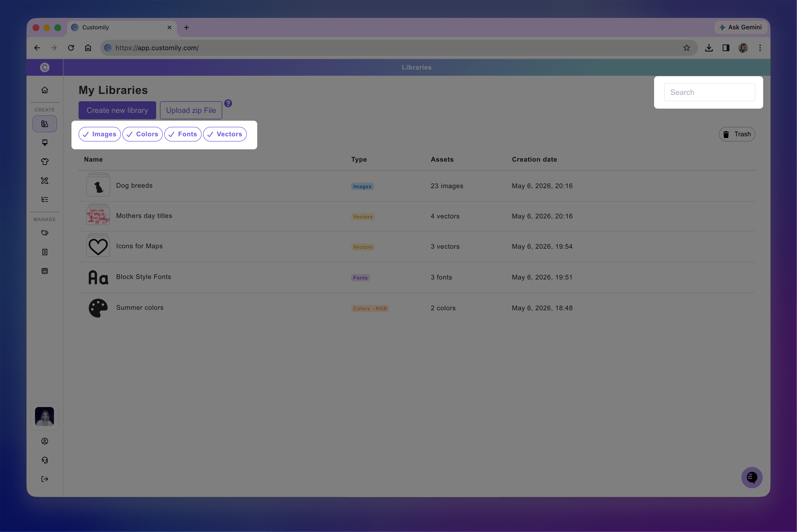Click the Customily logo icon
Viewport: 797px width, 532px height.
(44, 67)
